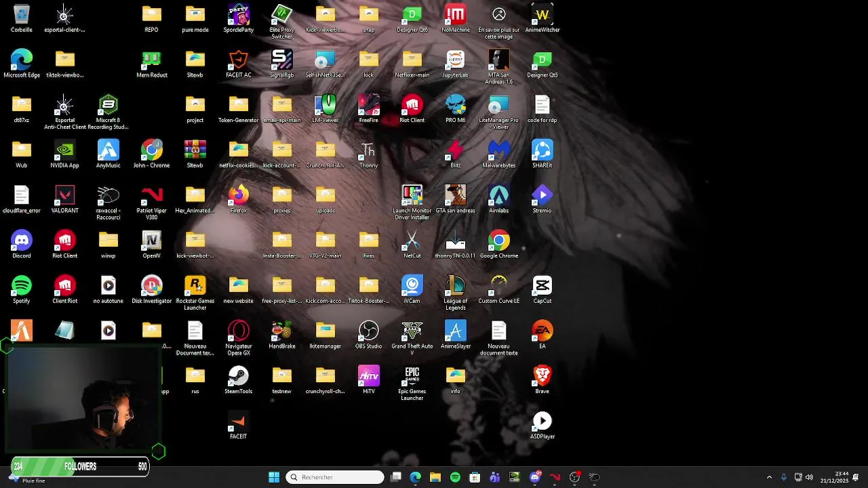Launch Elite Proxy Switcher

tap(282, 22)
